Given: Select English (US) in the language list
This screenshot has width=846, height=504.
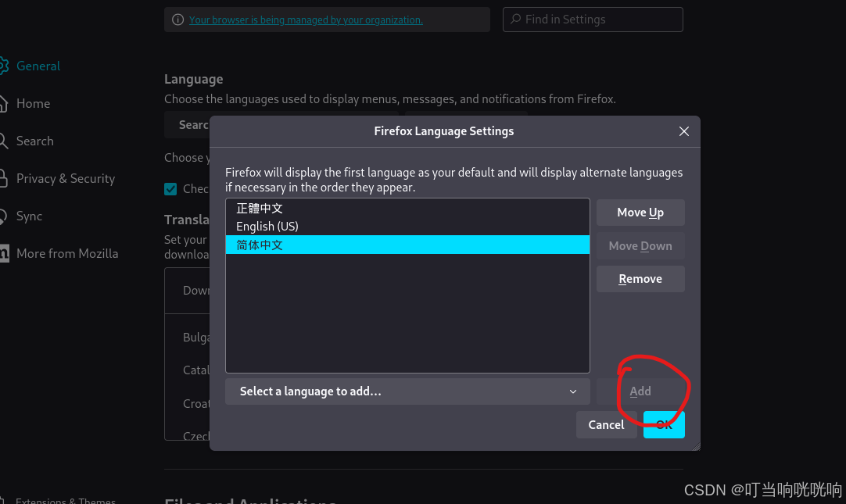Looking at the screenshot, I should (x=407, y=227).
